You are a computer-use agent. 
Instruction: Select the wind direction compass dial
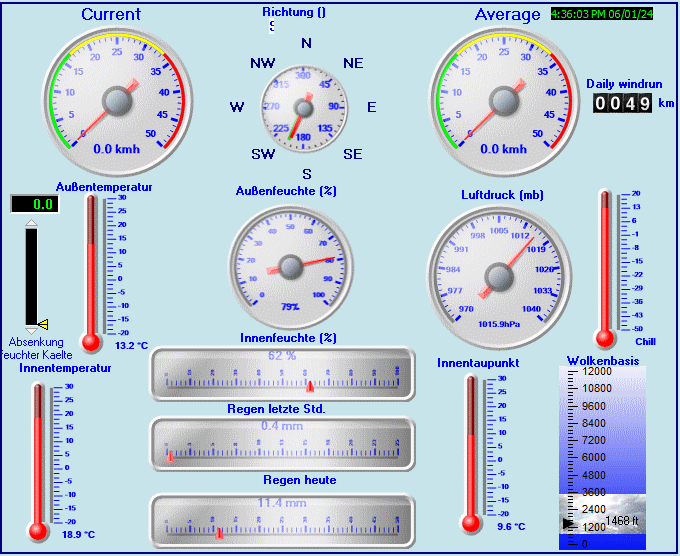(x=304, y=106)
